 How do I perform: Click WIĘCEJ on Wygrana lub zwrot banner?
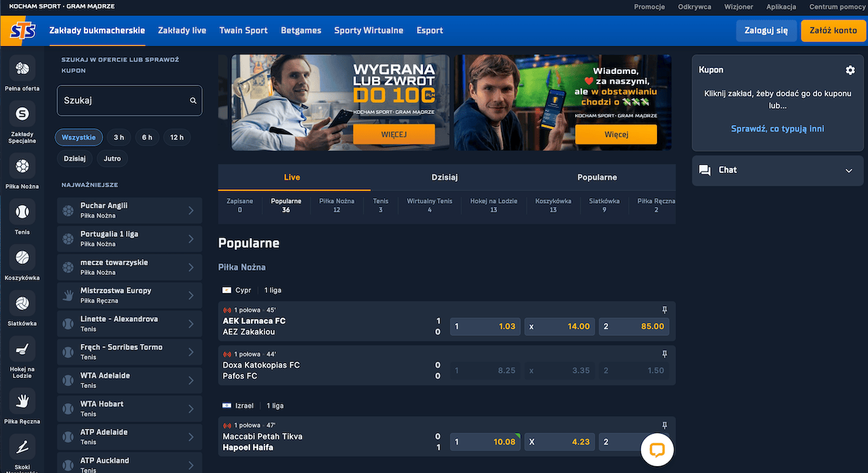(x=394, y=134)
